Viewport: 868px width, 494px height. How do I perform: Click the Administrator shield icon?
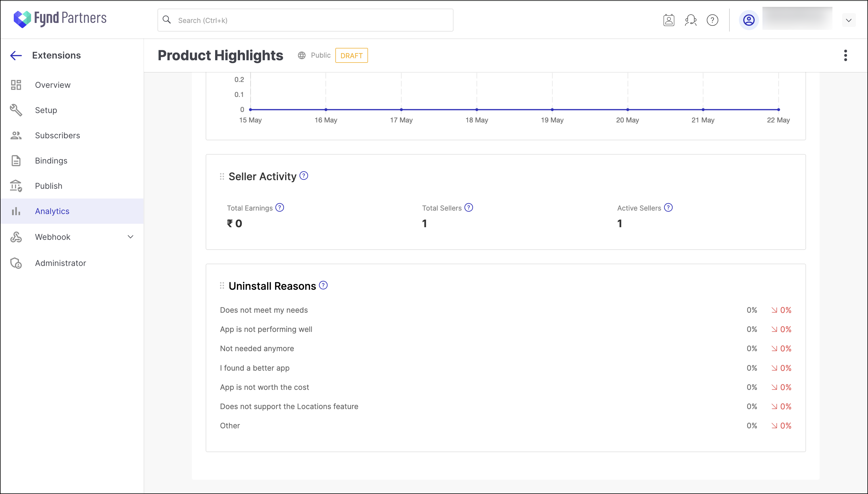pos(16,263)
